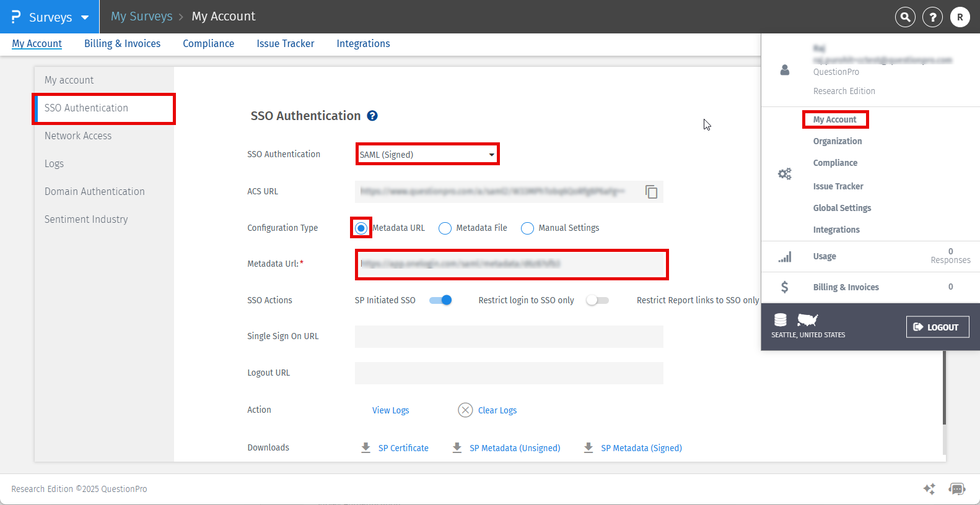Click the Clear Logs X icon
Image resolution: width=980 pixels, height=505 pixels.
point(465,410)
